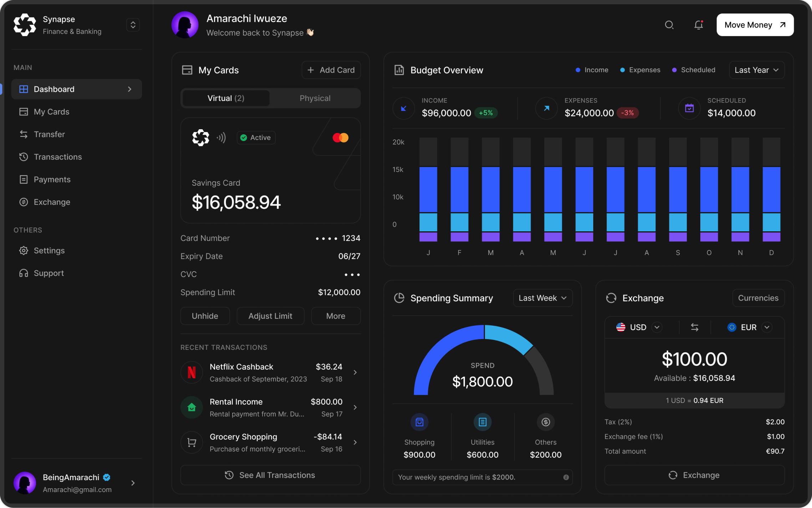Open notifications bell icon
This screenshot has height=508, width=812.
[699, 25]
